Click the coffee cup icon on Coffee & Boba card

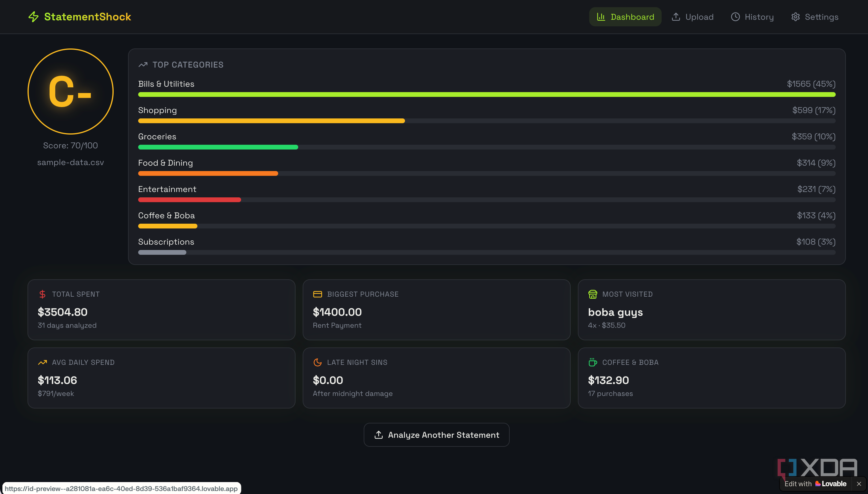593,362
